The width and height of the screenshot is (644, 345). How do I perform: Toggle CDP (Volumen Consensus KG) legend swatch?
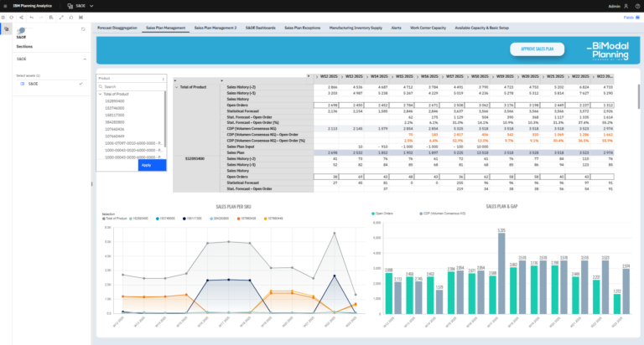(421, 214)
